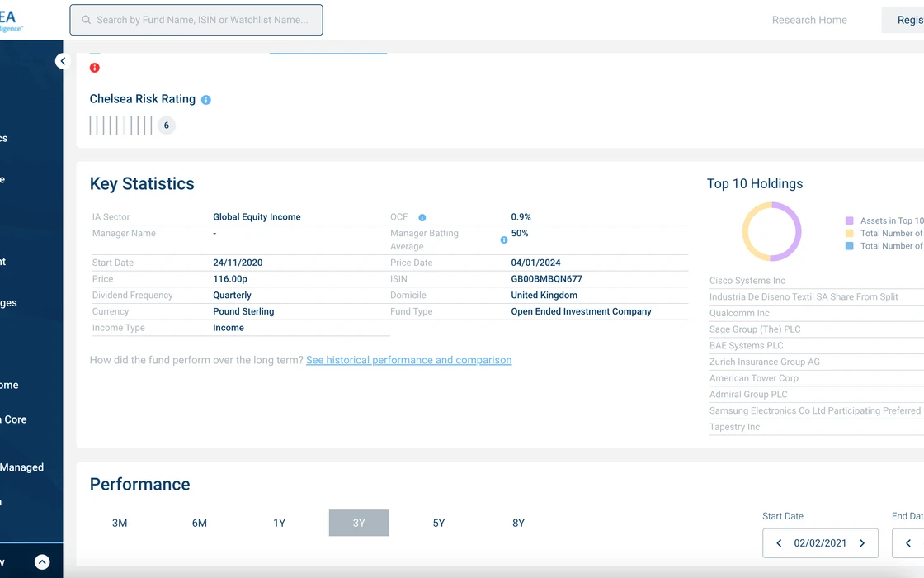Click purple Assets in Top 10 legend swatch
The height and width of the screenshot is (578, 924).
tap(849, 220)
